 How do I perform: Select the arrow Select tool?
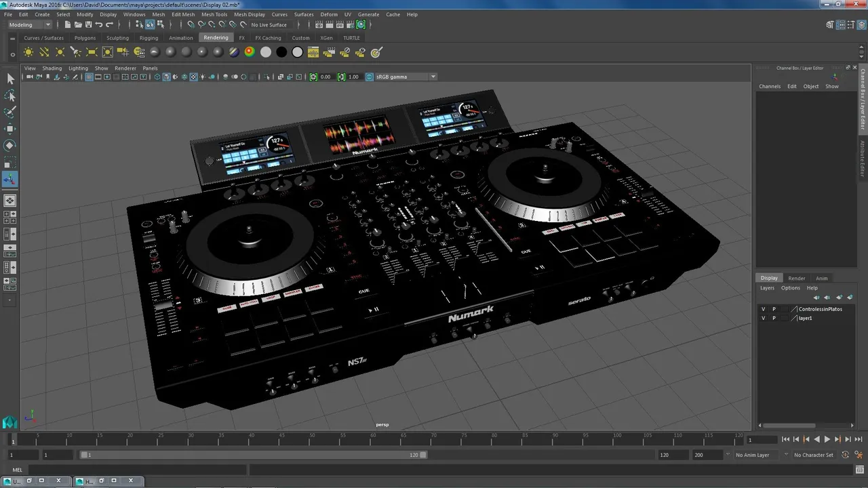10,79
